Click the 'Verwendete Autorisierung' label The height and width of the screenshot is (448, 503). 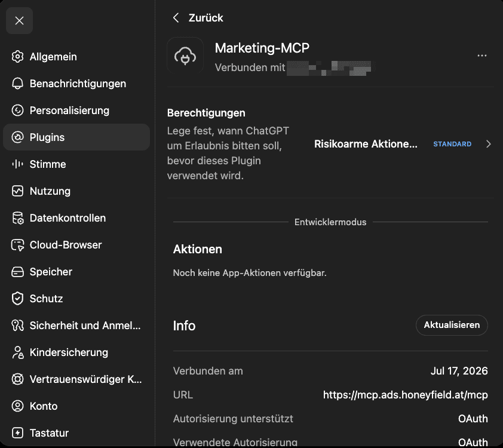point(235,442)
